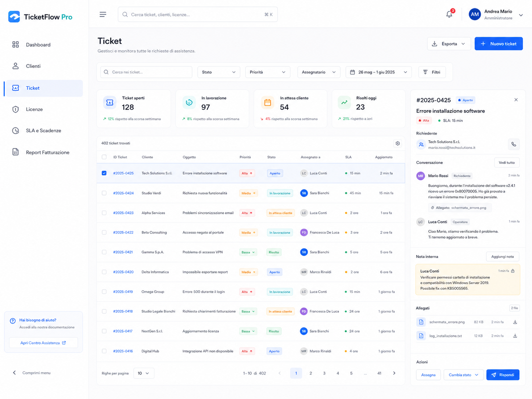532x399 pixels.
Task: Call the requester via phone icon
Action: (514, 144)
